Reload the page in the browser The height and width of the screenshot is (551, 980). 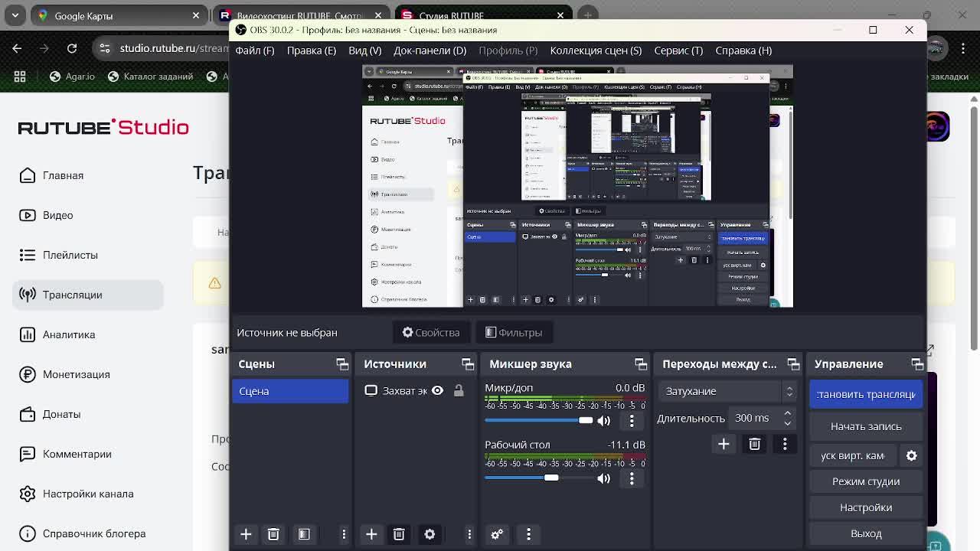[72, 48]
